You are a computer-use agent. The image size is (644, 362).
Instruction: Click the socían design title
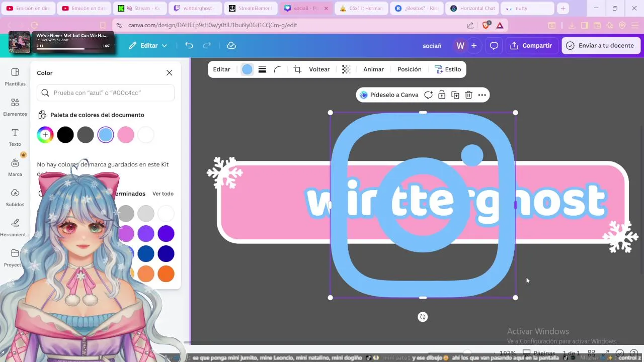pyautogui.click(x=432, y=46)
